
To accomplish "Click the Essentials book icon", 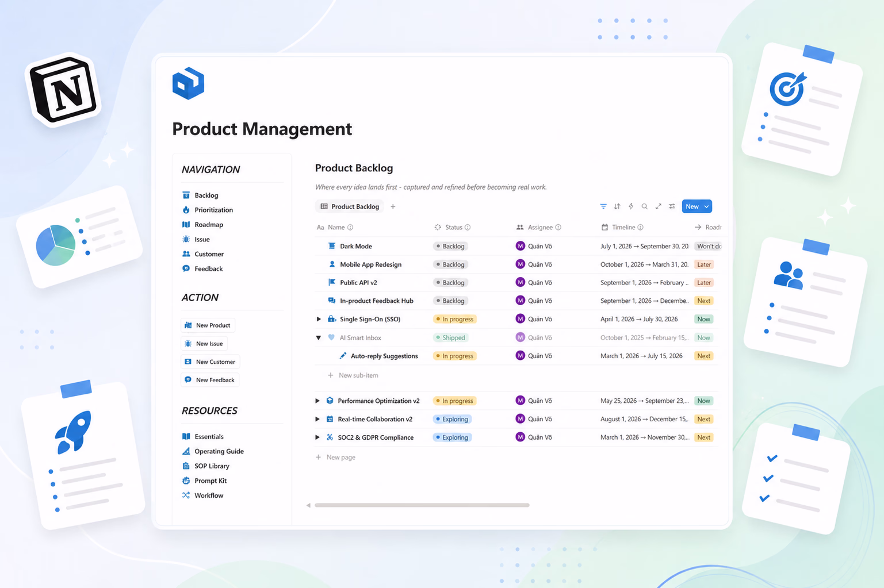I will [186, 436].
